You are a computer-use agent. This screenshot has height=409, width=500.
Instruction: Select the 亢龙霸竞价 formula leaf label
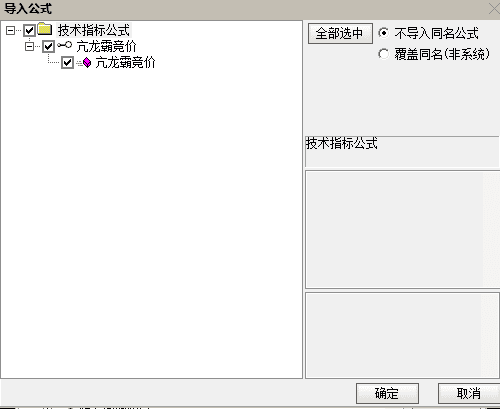[125, 62]
